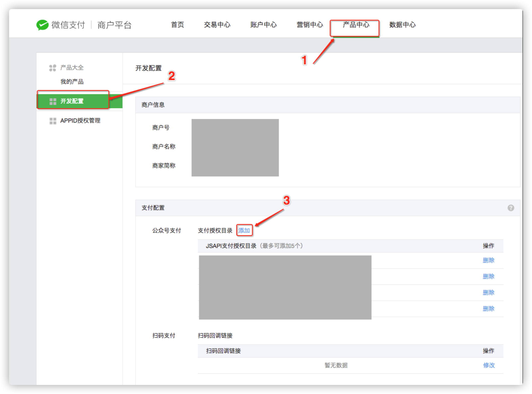The image size is (532, 394).
Task: Click the 商户名称 label
Action: pos(164,147)
